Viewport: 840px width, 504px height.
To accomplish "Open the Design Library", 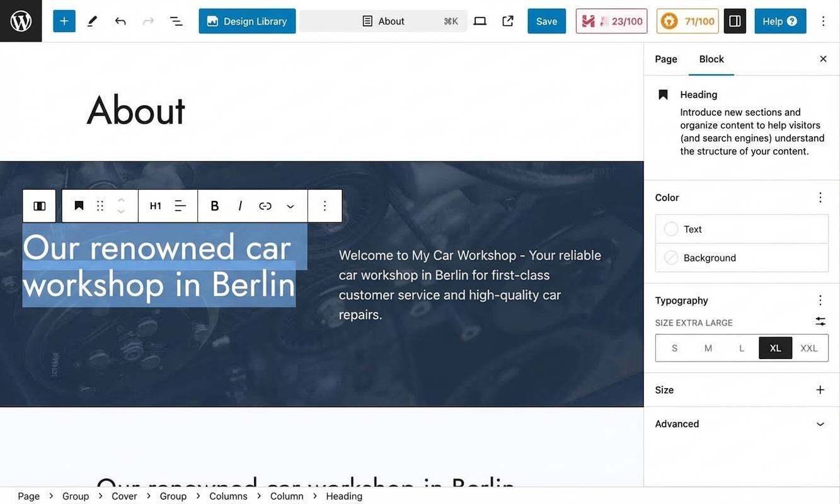I will (247, 21).
